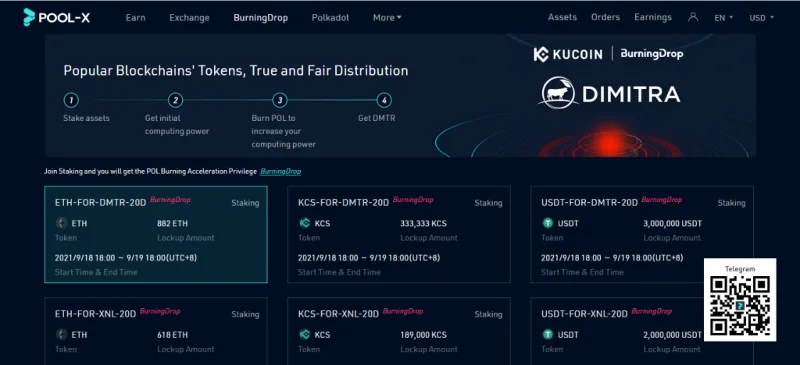This screenshot has height=365, width=800.
Task: Click step 2 circle Get initial computing power
Action: (x=175, y=100)
